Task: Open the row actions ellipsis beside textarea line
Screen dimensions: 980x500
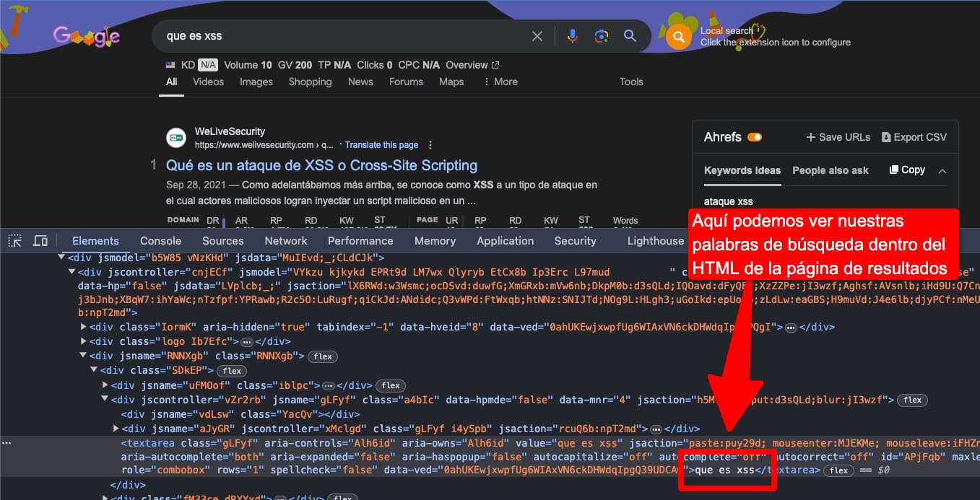Action: pos(6,442)
